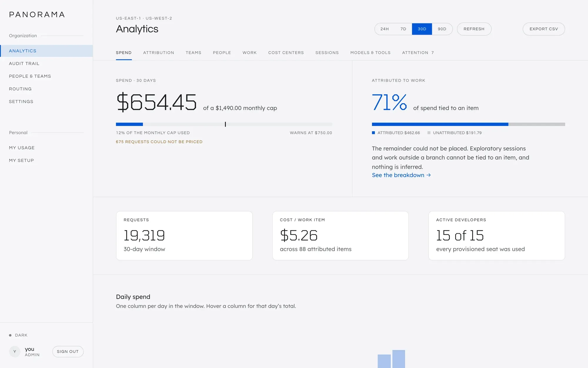
Task: Click the Cost / Work Item card
Action: (x=340, y=236)
